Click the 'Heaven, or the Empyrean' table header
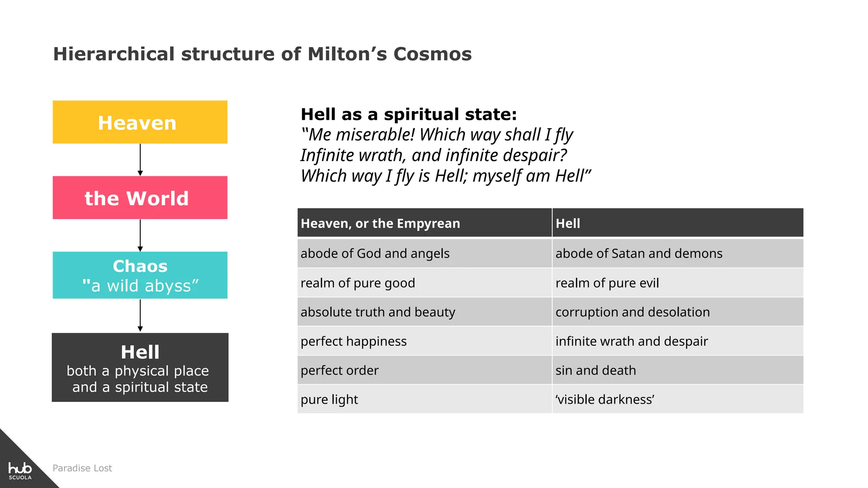This screenshot has height=488, width=868. [x=425, y=222]
